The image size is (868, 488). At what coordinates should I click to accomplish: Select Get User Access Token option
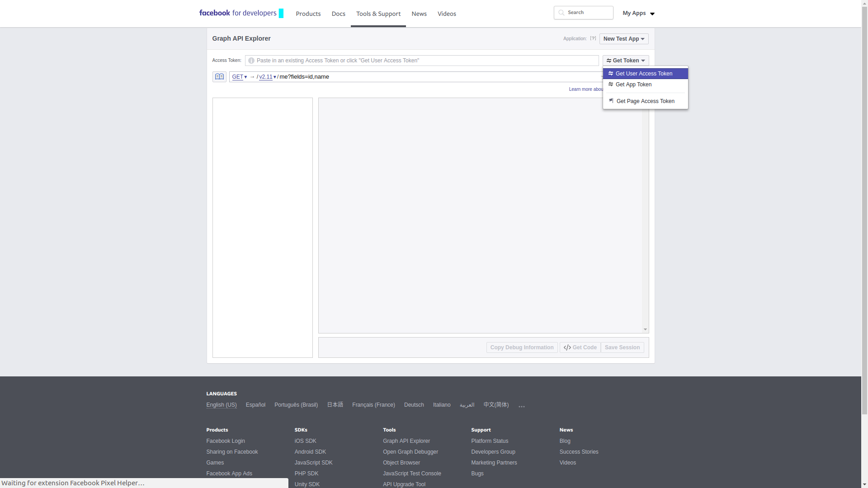pyautogui.click(x=645, y=74)
